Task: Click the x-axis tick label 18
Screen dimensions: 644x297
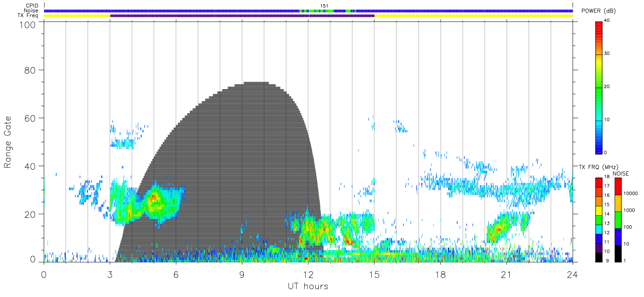Action: coord(441,274)
